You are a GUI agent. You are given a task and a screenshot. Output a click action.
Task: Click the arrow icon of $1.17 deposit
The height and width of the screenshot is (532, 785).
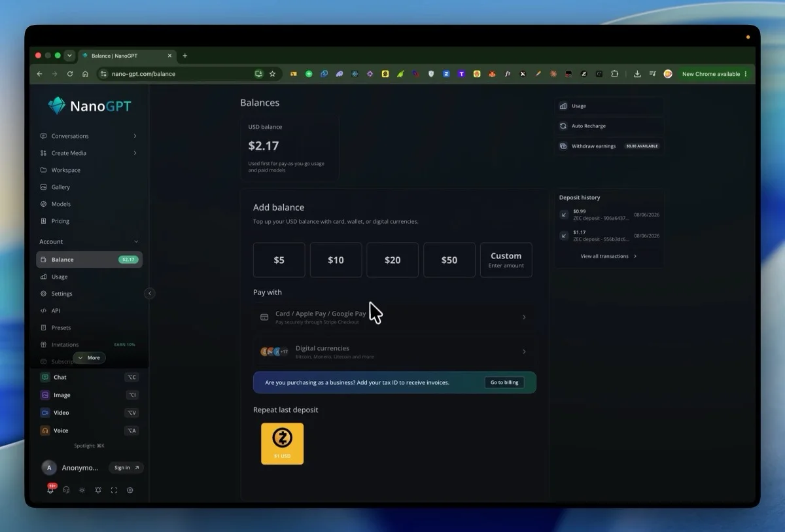click(564, 236)
